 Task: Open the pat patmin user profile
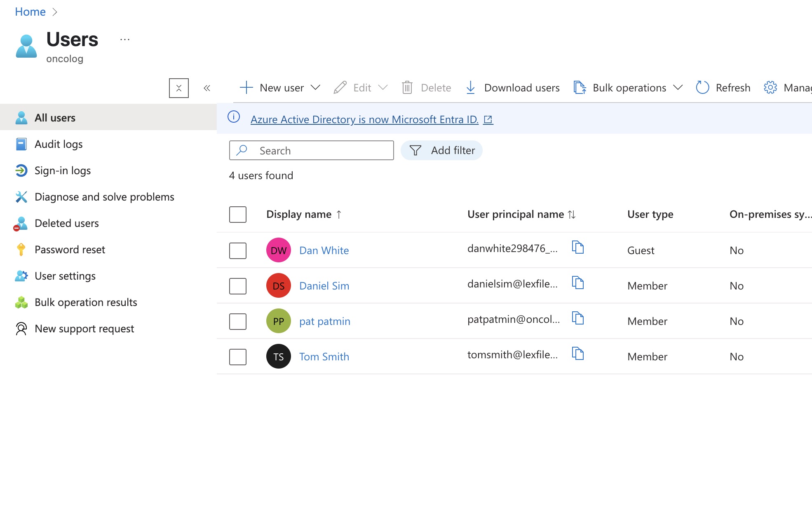tap(325, 321)
